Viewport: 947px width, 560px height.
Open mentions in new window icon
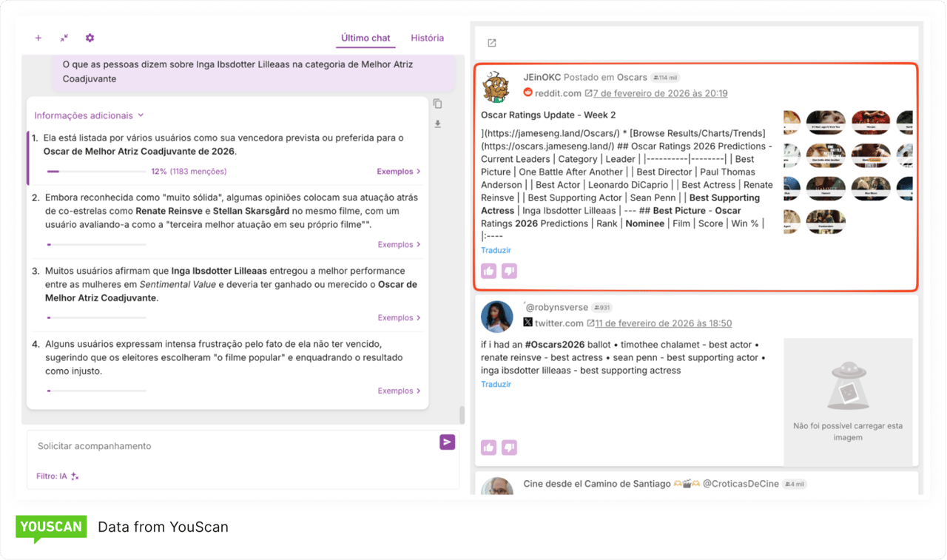(x=492, y=43)
